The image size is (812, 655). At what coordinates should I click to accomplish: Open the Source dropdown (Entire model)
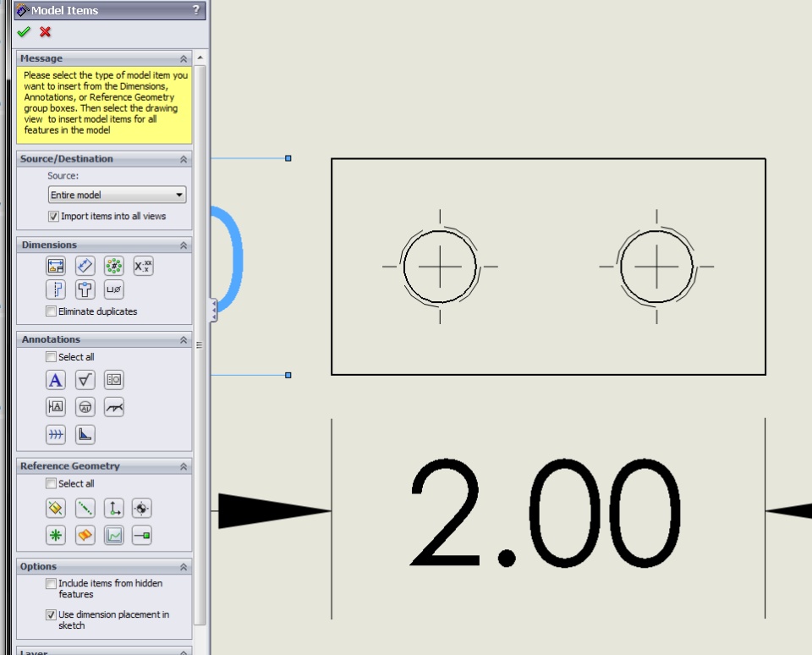(x=117, y=195)
